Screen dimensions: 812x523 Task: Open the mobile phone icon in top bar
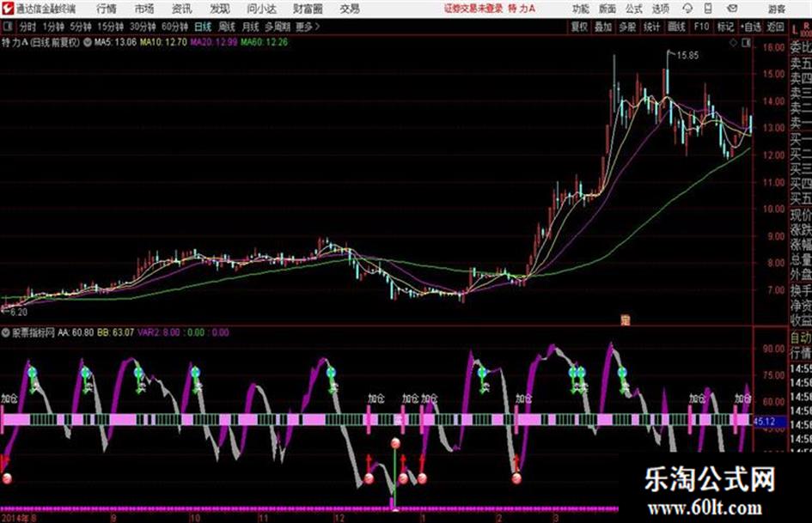[x=708, y=9]
